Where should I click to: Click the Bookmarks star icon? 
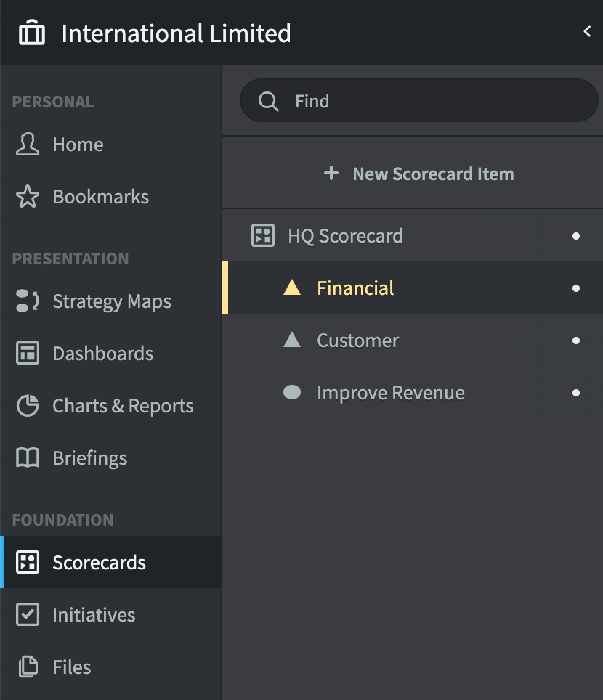(x=27, y=196)
